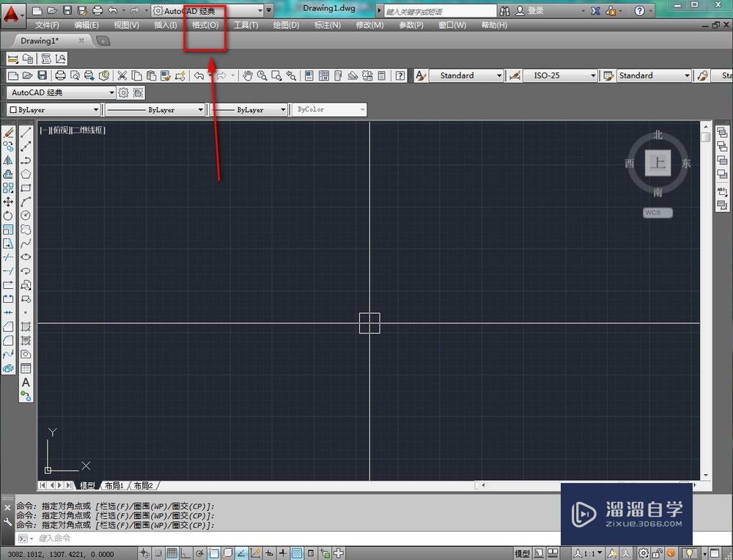Screen dimensions: 733x560
Task: Select the Erase tool in Modify toolbar
Action: coord(8,133)
